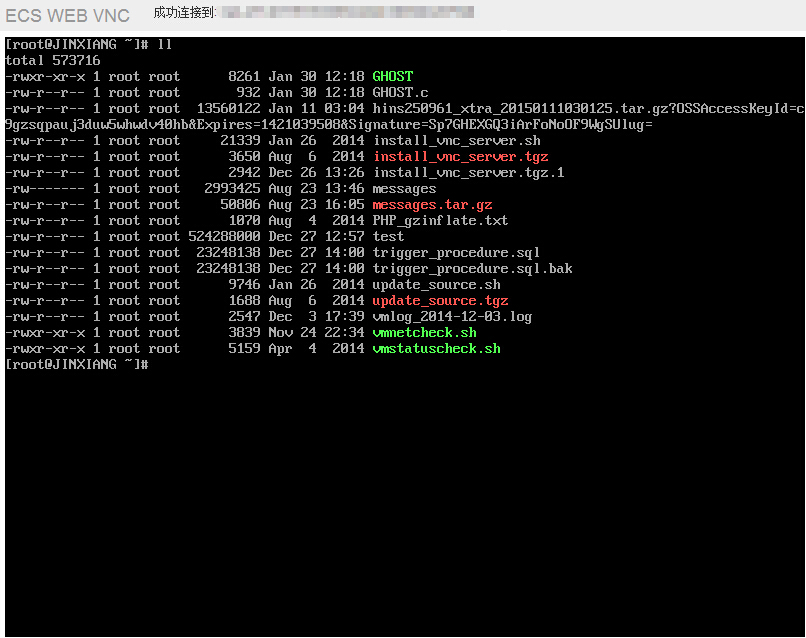This screenshot has width=806, height=638.
Task: Click the GHOST executable filename
Action: point(392,76)
